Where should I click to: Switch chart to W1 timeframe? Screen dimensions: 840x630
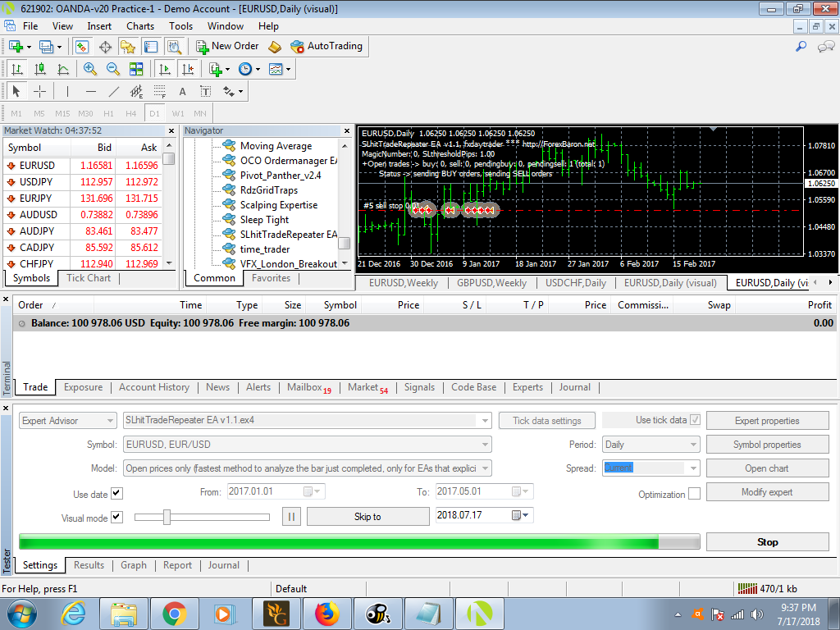pyautogui.click(x=178, y=113)
